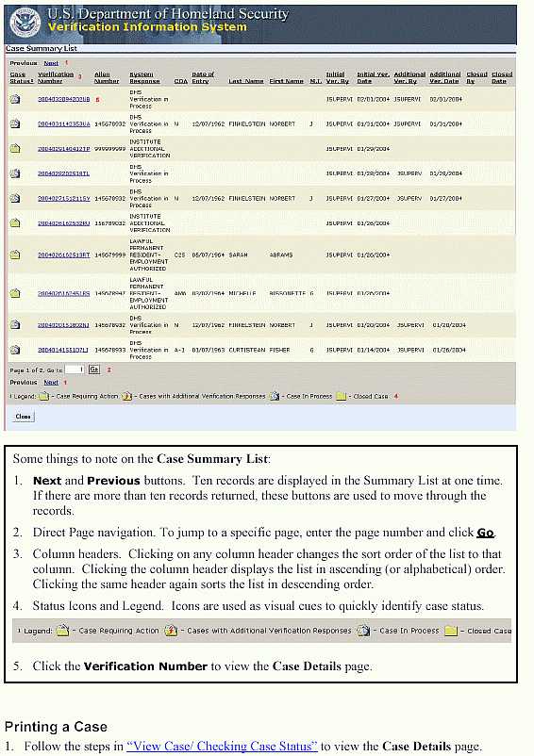Sort by Last Name column header

246,81
